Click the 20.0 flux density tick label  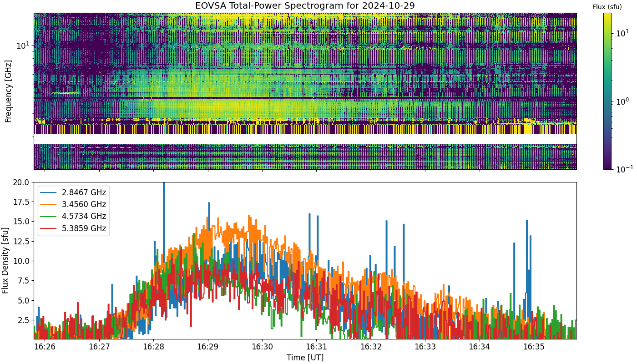coord(22,182)
